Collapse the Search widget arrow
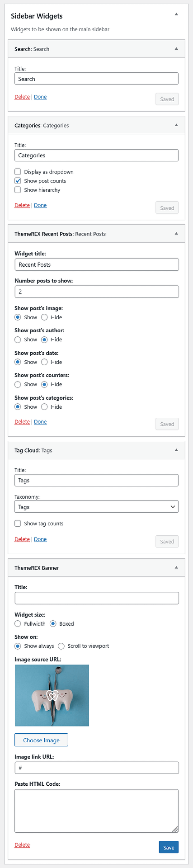This screenshot has width=193, height=868. click(x=176, y=48)
